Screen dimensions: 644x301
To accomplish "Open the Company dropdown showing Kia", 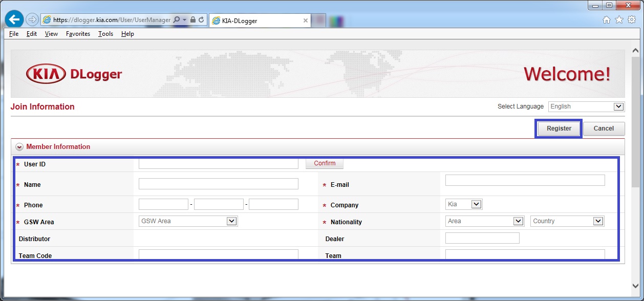I will (464, 204).
